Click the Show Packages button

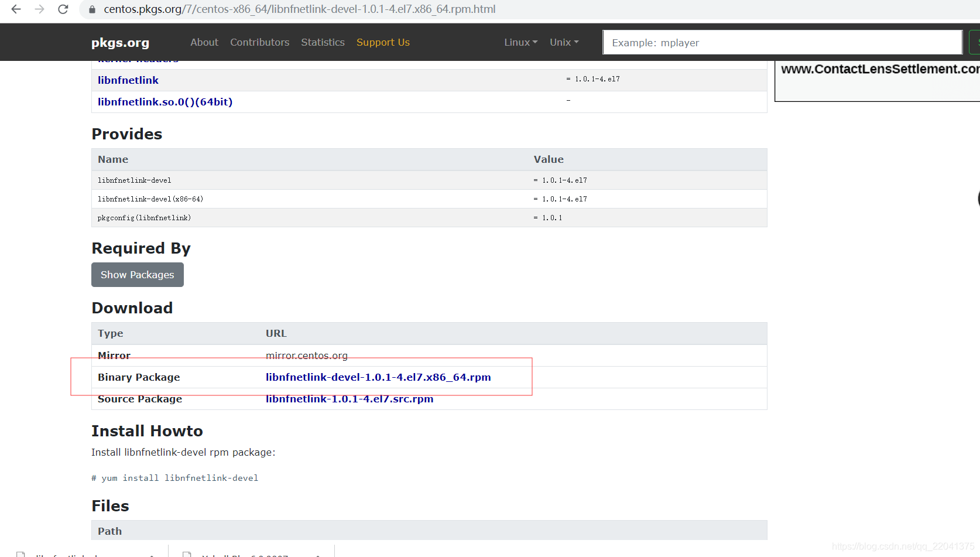coord(138,275)
